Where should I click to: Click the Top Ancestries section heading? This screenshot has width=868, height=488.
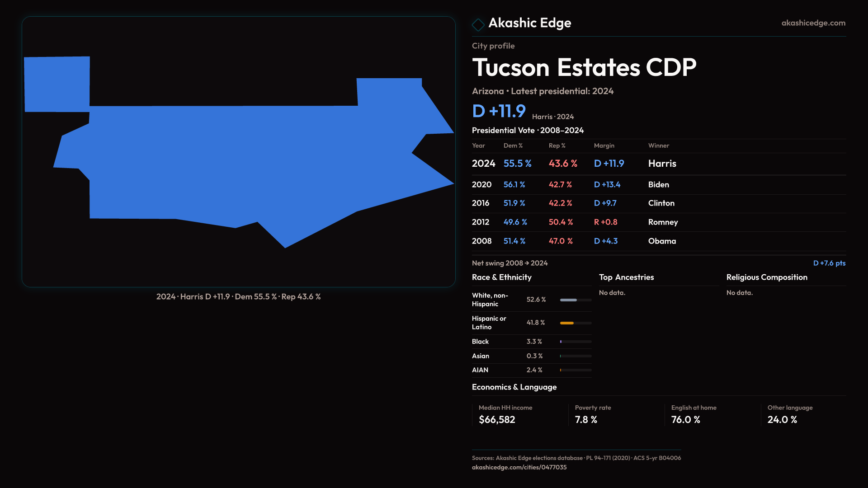(626, 277)
